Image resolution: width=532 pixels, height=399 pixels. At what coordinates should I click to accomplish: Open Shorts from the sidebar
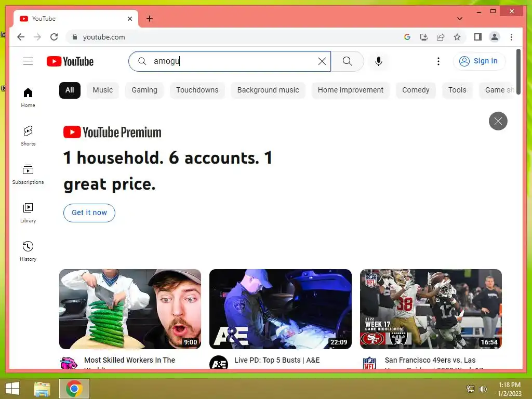(x=28, y=136)
